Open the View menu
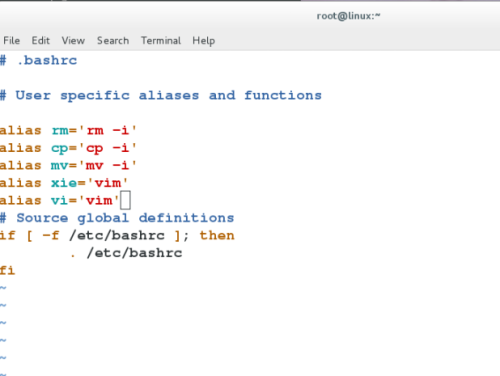 pyautogui.click(x=73, y=41)
